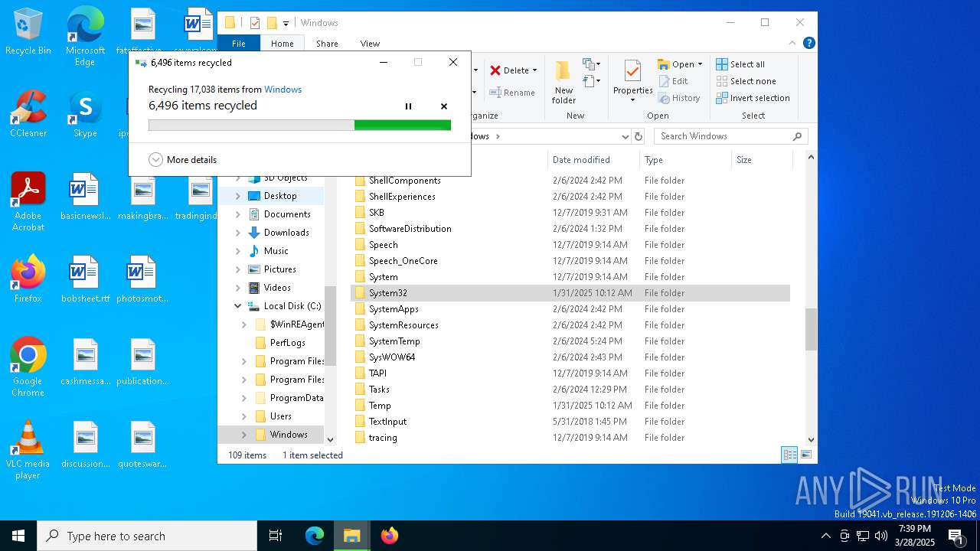Show hidden system tray icons
The width and height of the screenshot is (980, 551).
pos(825,536)
